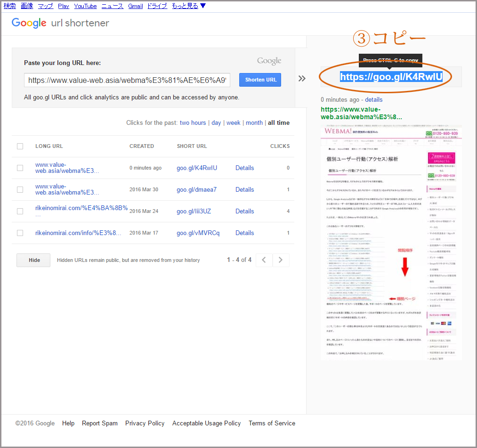Screen dimensions: 477x448
Task: Open Details for goo.gl/K4RwIU
Action: click(x=244, y=168)
